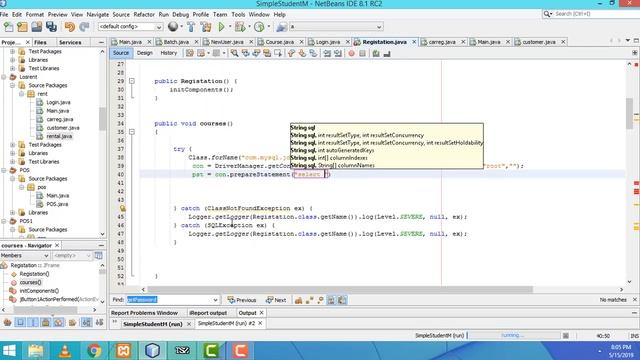Open the iReport output tab

click(x=208, y=313)
